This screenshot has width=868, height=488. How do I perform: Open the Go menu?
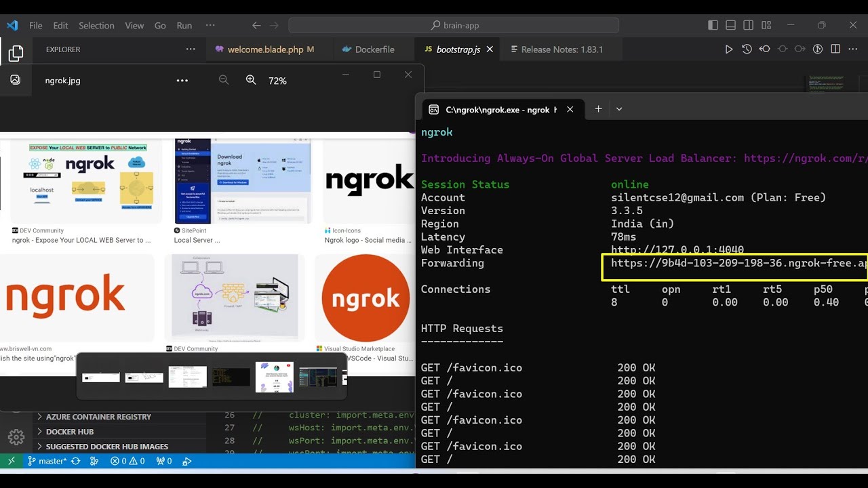[160, 25]
